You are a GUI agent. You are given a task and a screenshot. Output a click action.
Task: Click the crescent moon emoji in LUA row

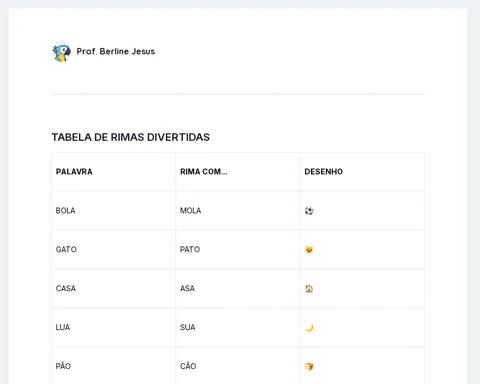click(309, 328)
